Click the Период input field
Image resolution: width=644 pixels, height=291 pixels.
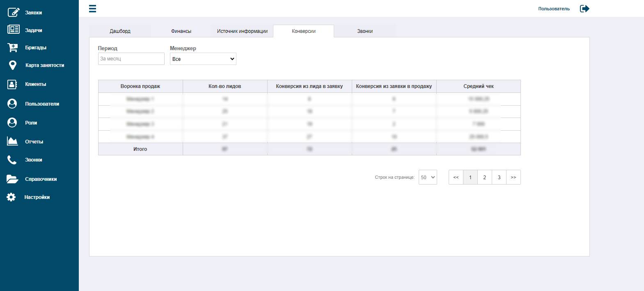pos(131,59)
